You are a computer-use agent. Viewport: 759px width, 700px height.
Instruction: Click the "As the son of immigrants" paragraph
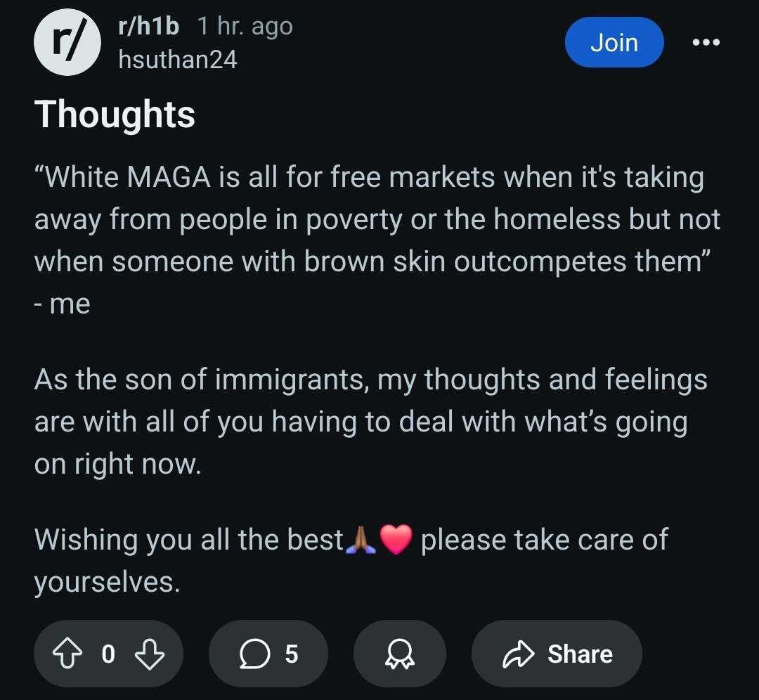point(371,422)
